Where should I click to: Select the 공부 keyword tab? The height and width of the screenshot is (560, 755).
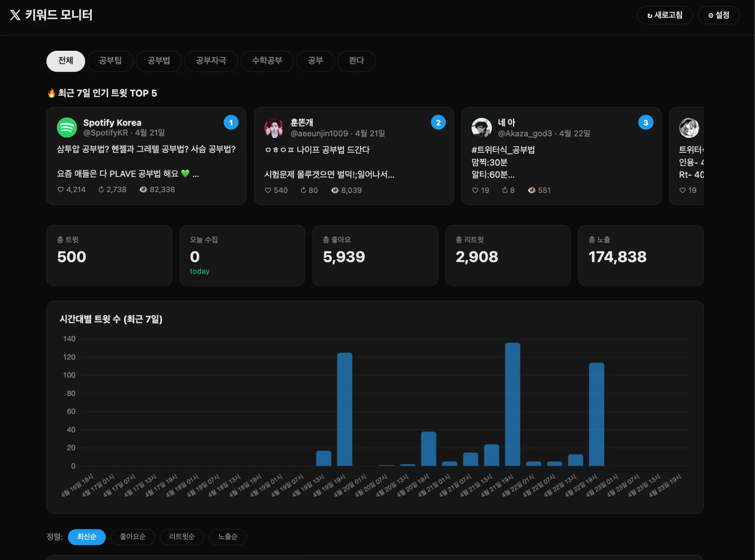click(x=315, y=61)
